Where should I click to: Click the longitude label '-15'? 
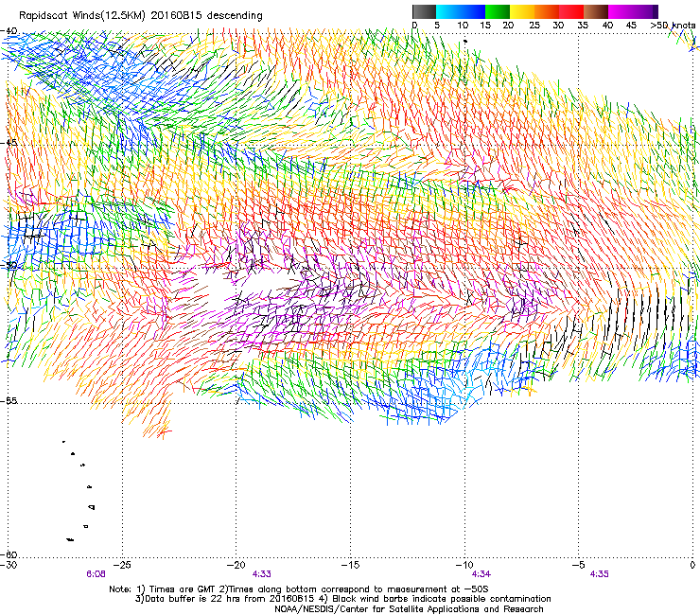[x=350, y=565]
